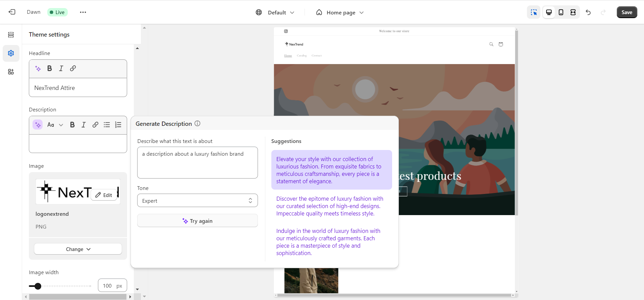Apply bold in Description toolbar

pyautogui.click(x=72, y=125)
